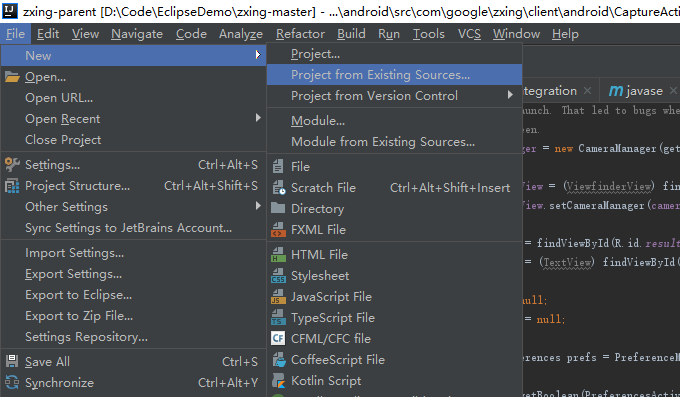Click the Scratch File clock icon
The height and width of the screenshot is (397, 680).
[278, 187]
